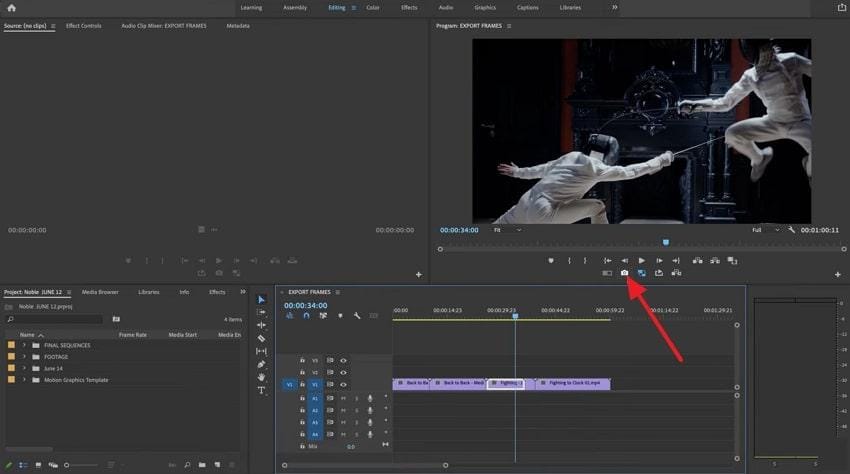The width and height of the screenshot is (850, 474).
Task: Toggle lock on V3 track
Action: coord(302,360)
